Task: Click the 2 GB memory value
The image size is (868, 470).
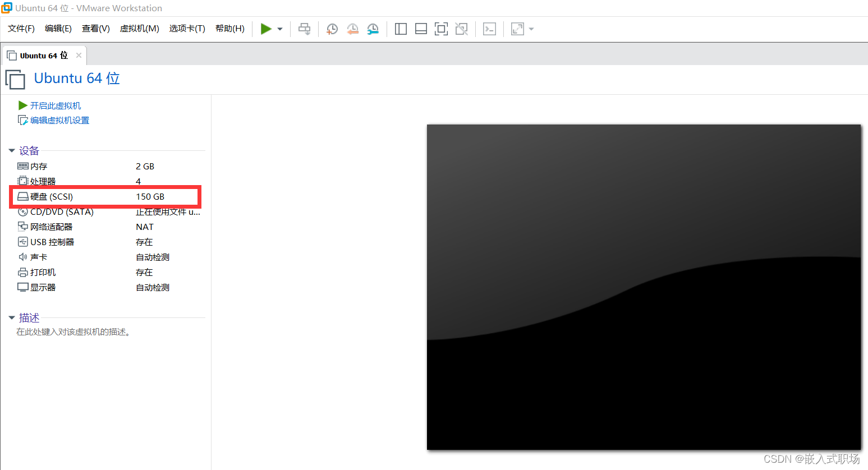Action: (145, 166)
